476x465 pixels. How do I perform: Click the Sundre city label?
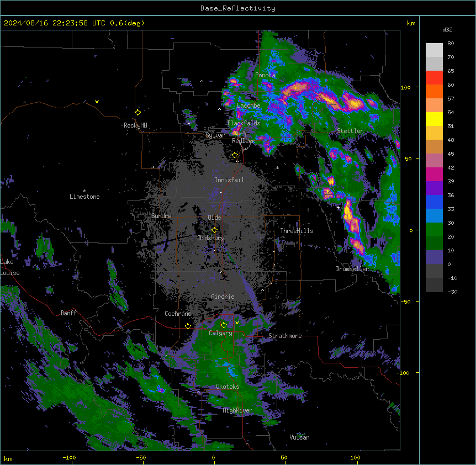tap(161, 216)
